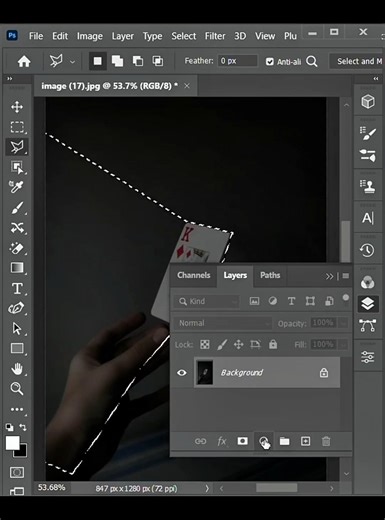Create a new layer

305,441
